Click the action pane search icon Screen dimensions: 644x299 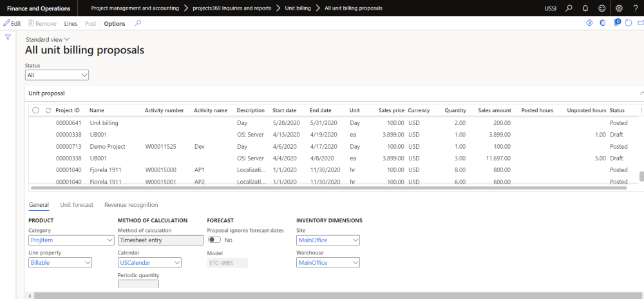[x=138, y=23]
